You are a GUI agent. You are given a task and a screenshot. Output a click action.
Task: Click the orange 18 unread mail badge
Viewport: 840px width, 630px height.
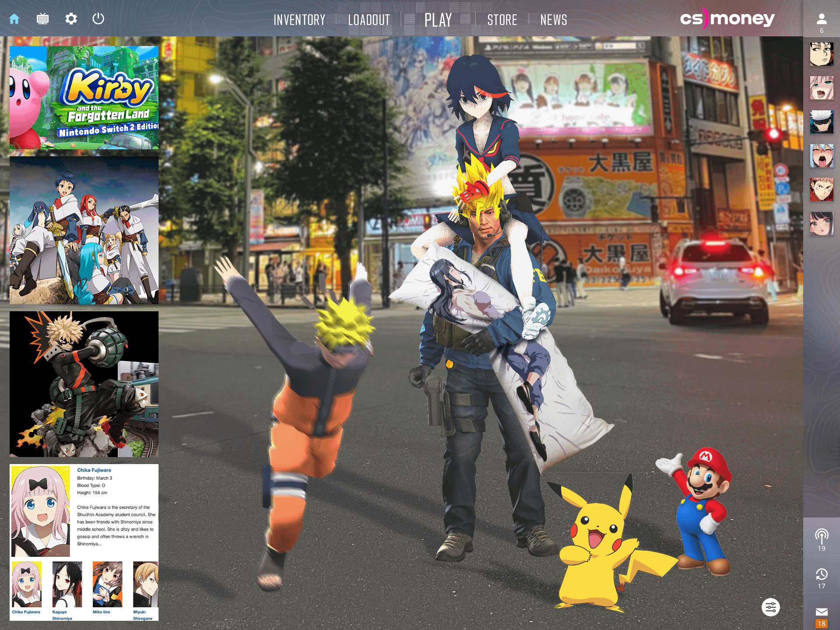click(822, 623)
